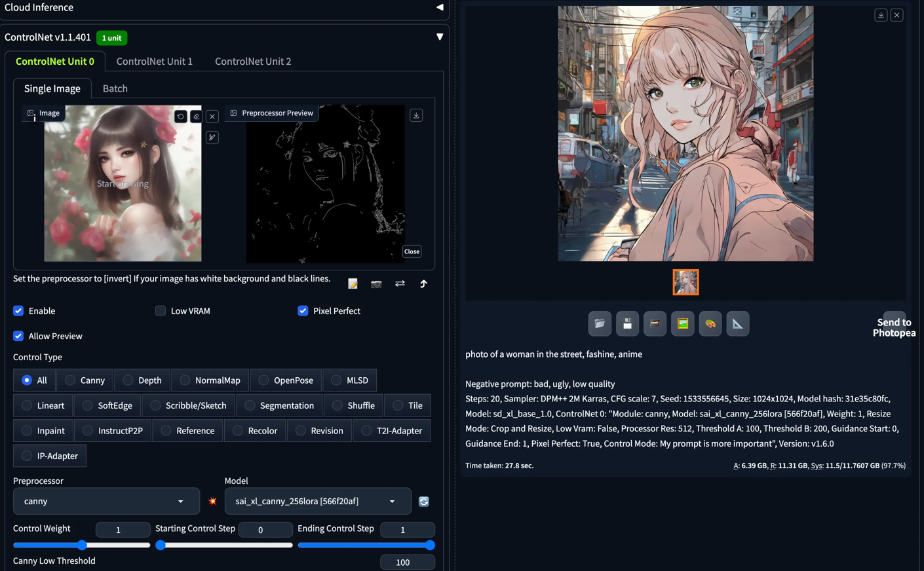Refresh the ControlNet model list

(423, 501)
